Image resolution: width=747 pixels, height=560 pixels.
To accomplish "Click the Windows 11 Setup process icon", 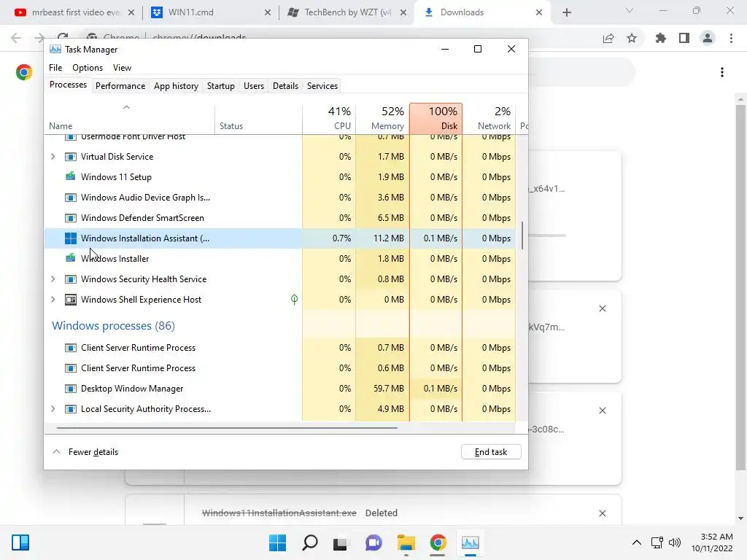I will click(71, 176).
